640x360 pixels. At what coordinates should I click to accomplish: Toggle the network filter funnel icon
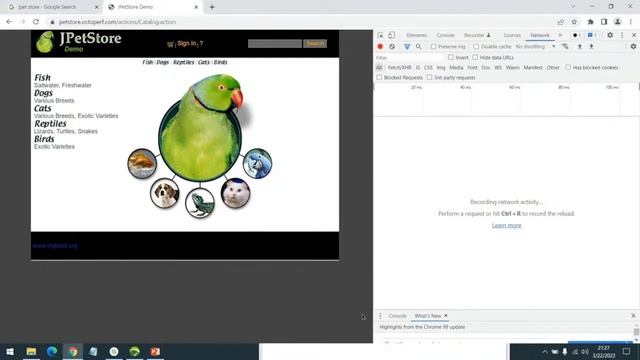407,47
